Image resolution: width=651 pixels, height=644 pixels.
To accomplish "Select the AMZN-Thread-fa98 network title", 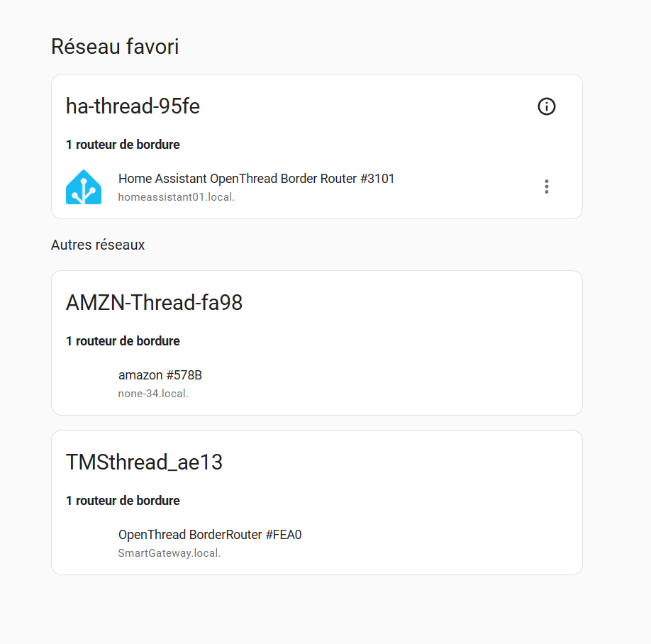I will pos(154,303).
